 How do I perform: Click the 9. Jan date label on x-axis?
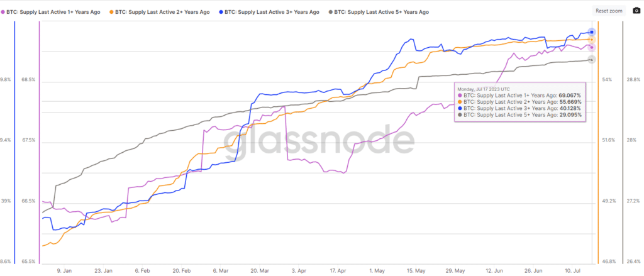(64, 270)
